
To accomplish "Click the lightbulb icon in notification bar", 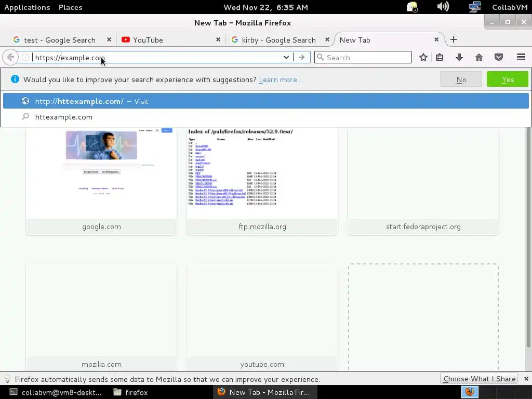I will point(7,379).
